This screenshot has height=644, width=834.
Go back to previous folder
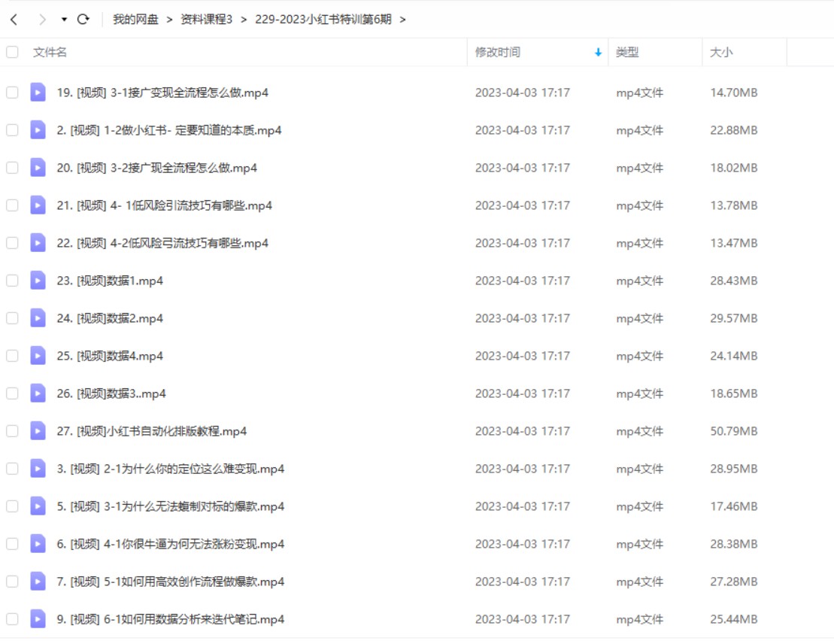point(14,20)
